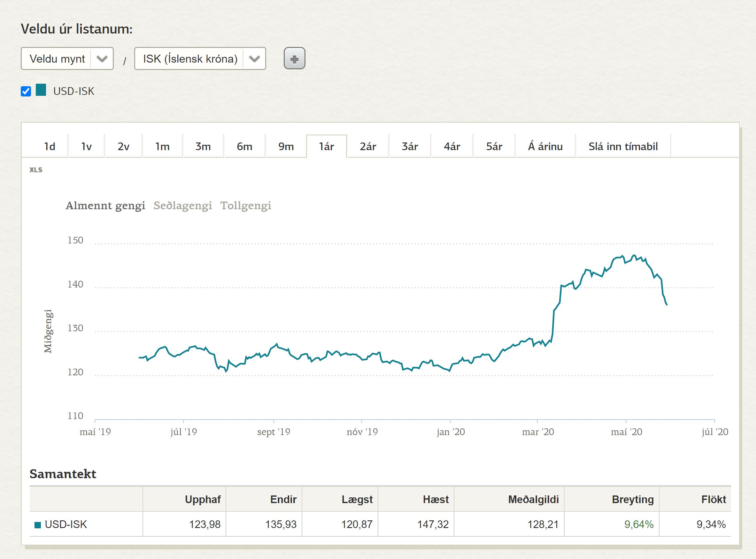Show Seðlagengi rate type
Screen dimensions: 756x559
coord(182,205)
